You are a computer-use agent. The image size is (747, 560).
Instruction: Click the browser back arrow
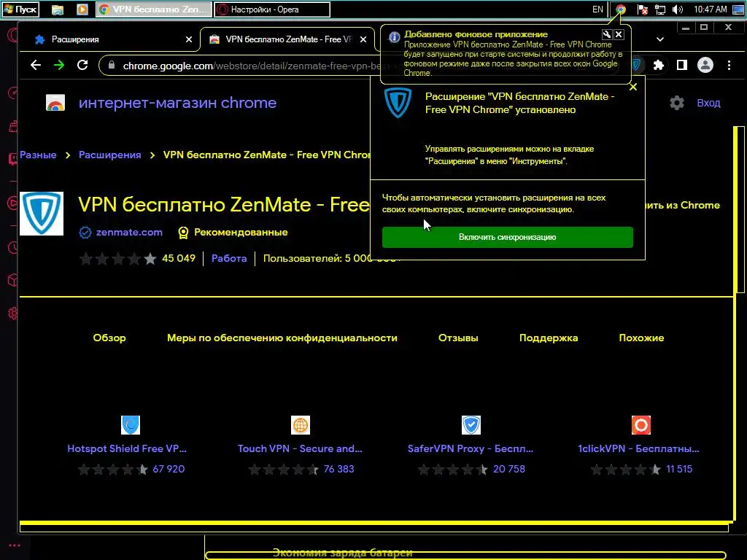(x=36, y=65)
